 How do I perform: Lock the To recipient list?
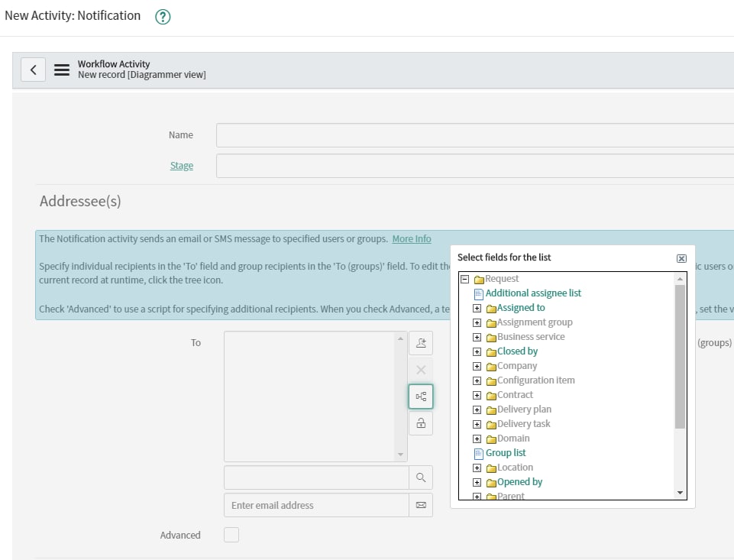tap(421, 423)
